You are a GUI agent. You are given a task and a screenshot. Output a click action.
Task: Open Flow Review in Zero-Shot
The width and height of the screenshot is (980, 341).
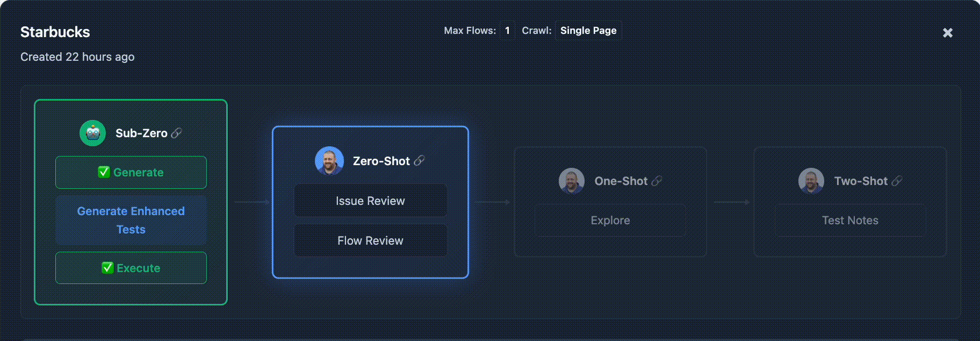[371, 240]
